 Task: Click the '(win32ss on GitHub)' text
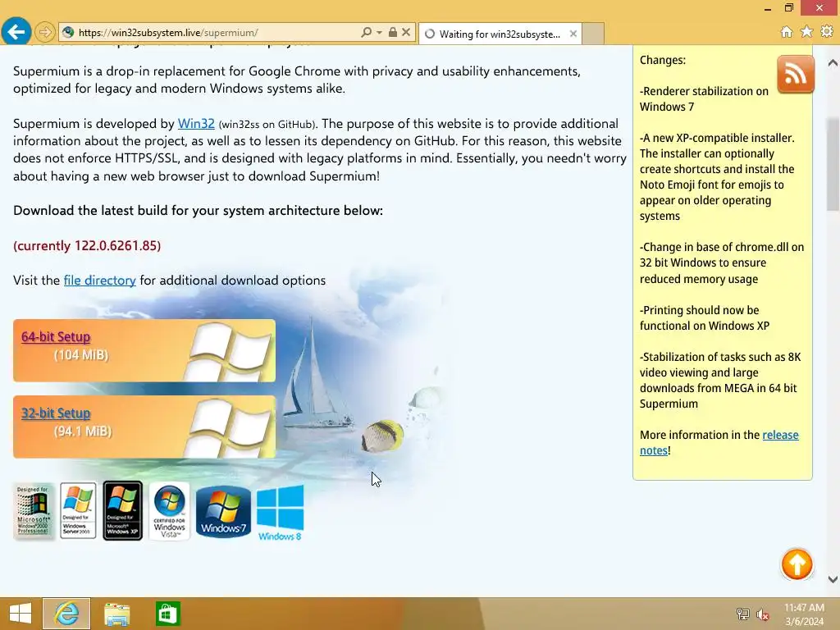click(268, 125)
